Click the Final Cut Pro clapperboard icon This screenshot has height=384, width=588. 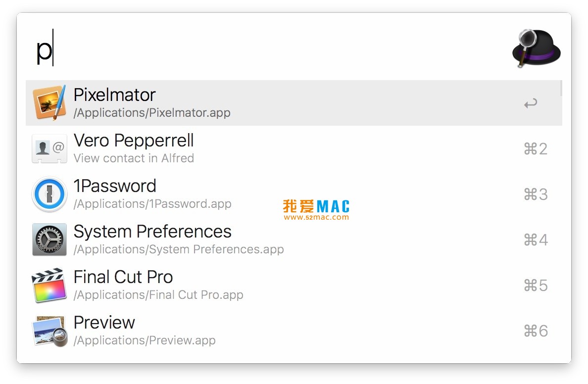[x=49, y=285]
